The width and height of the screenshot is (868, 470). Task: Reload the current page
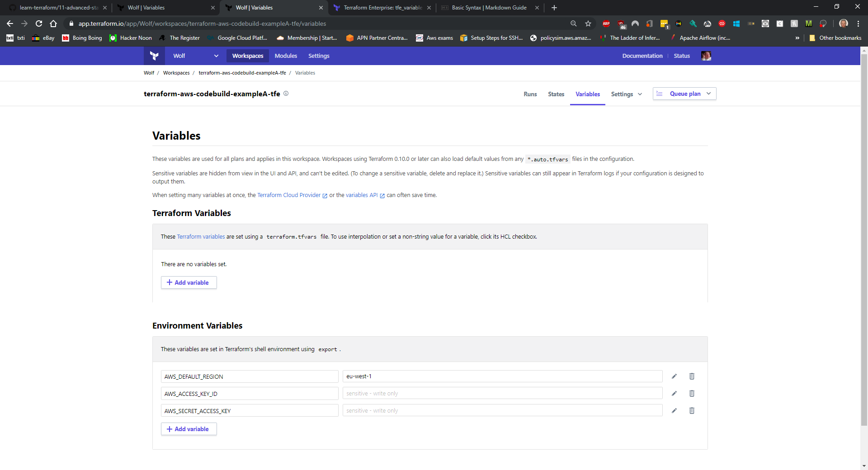coord(39,23)
